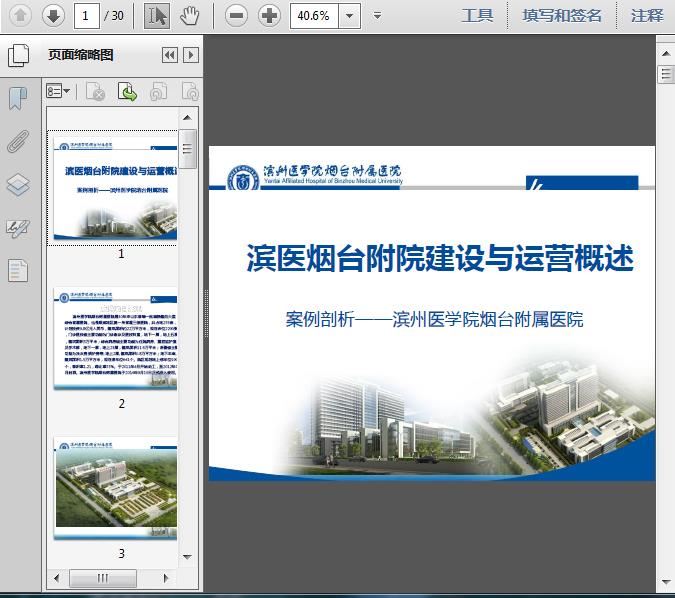Click the extract pages icon with green arrow
The image size is (675, 598).
click(x=127, y=92)
